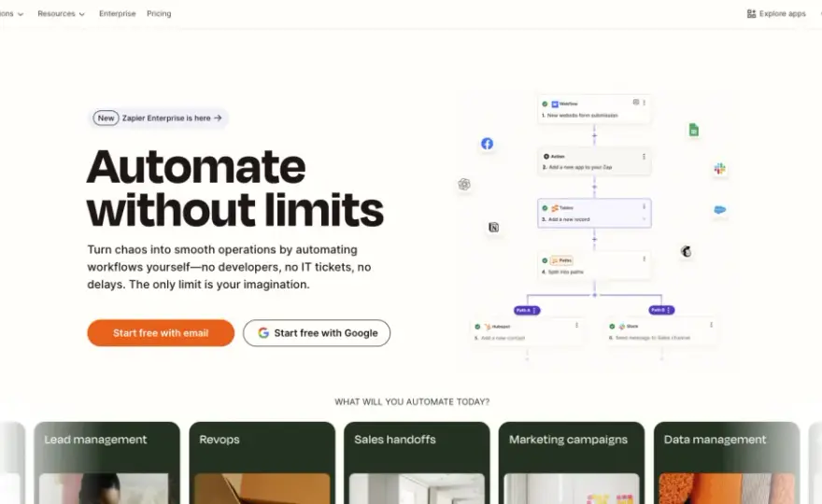Screen dimensions: 822x504
Task: Click the Hubspot logo in step 5
Action: click(x=488, y=327)
